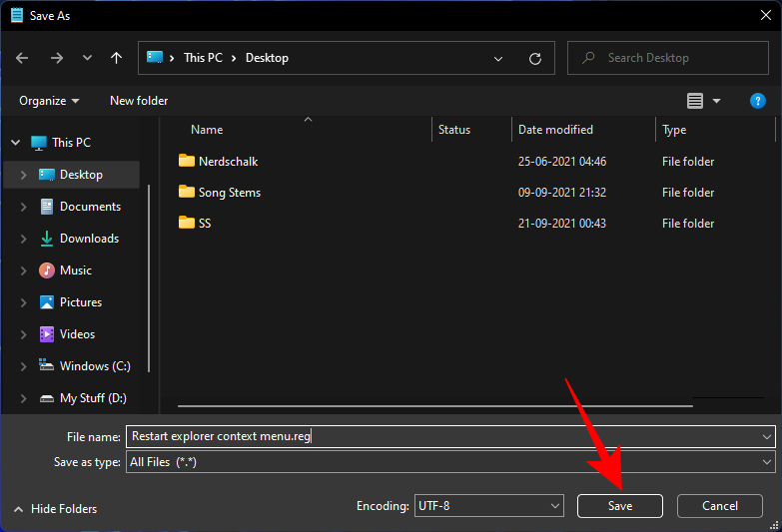
Task: Open recent locations dropdown chevron
Action: (x=87, y=58)
